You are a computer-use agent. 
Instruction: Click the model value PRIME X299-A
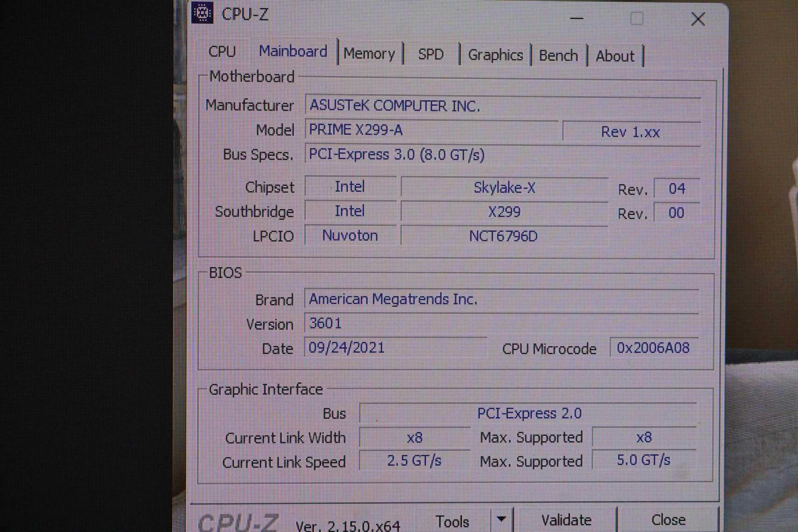click(431, 130)
